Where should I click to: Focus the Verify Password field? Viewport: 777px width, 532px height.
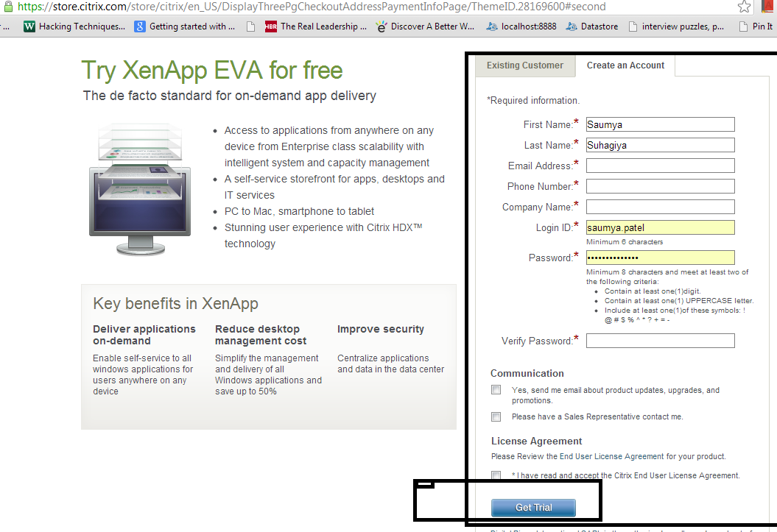tap(660, 341)
